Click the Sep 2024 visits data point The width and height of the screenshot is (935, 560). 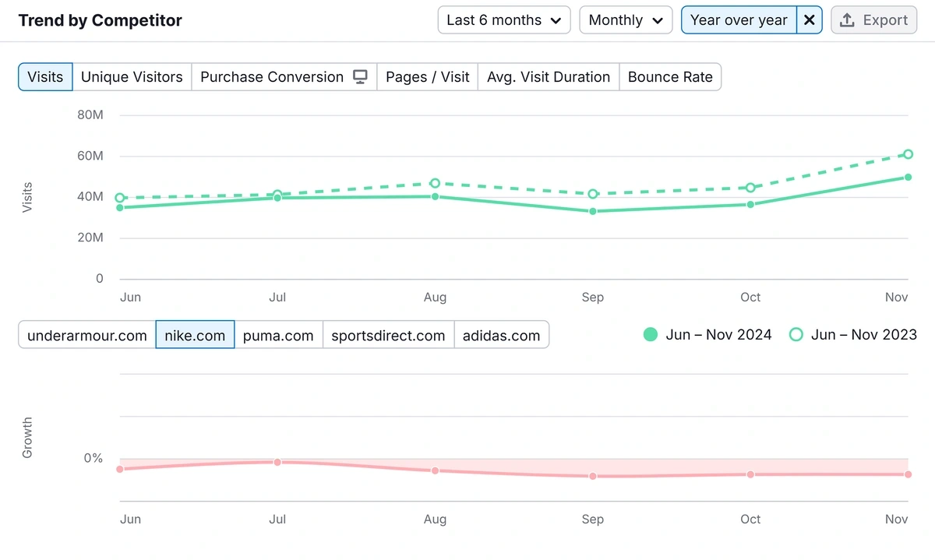pyautogui.click(x=593, y=211)
